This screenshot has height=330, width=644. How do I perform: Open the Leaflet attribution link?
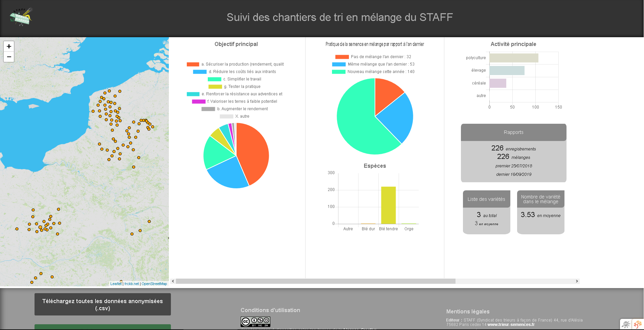coord(116,284)
